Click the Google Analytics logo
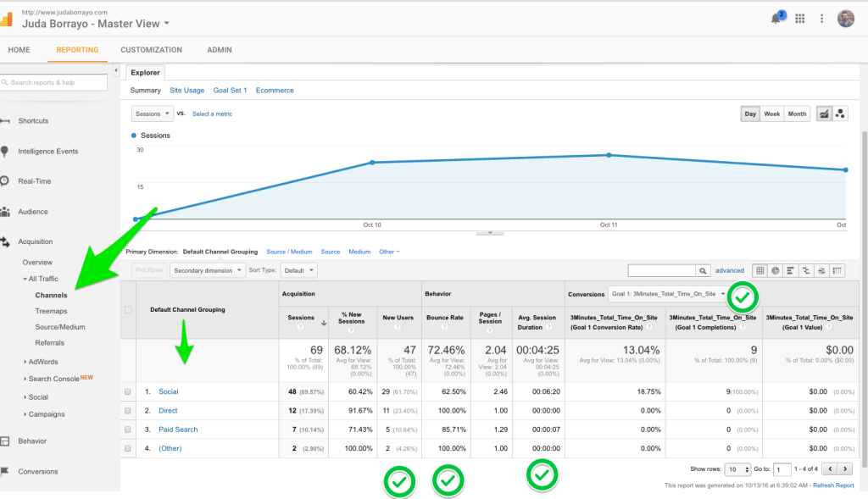 click(6, 19)
